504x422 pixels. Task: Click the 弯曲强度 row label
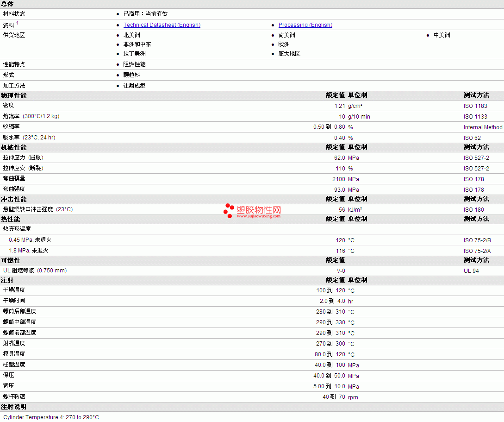14,189
